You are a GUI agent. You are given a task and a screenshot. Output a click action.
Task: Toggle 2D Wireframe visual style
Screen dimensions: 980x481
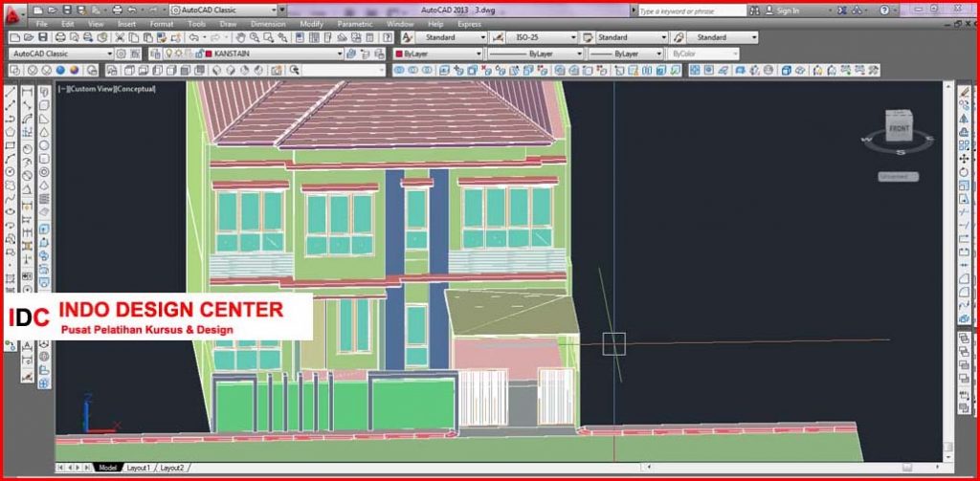[33, 70]
